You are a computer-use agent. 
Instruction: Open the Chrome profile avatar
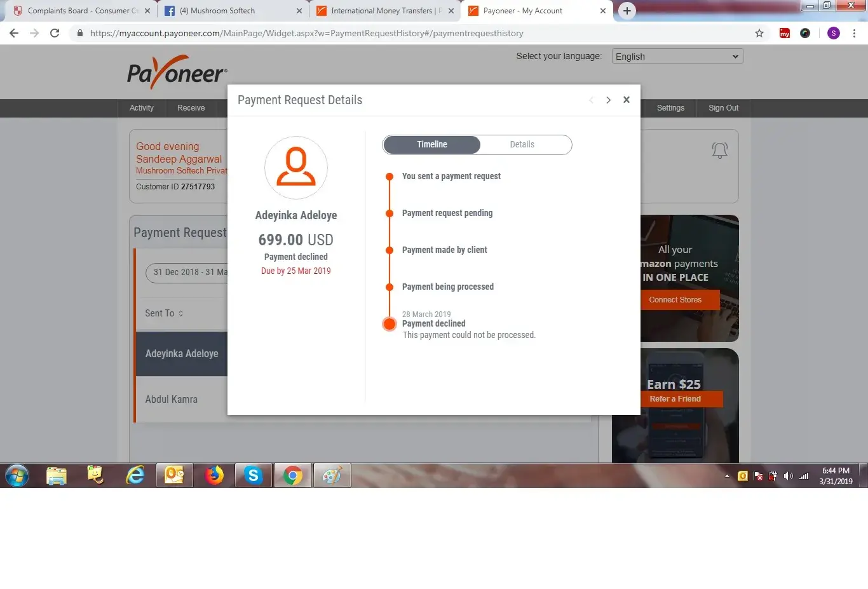(834, 33)
